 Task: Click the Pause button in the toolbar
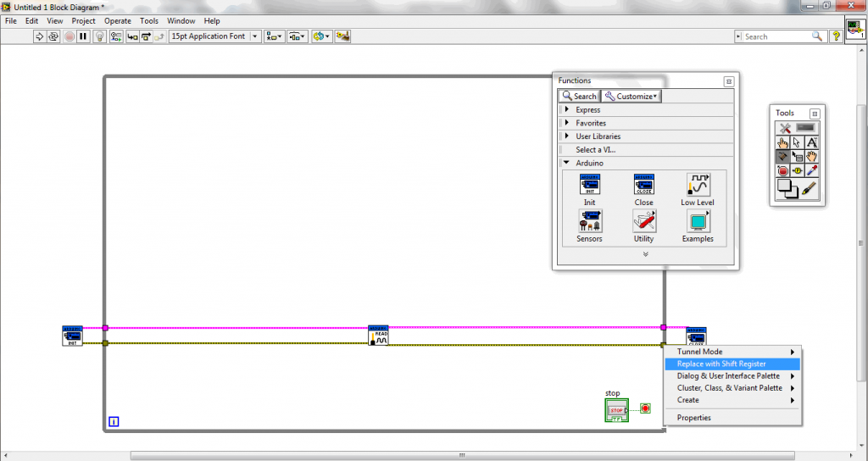click(83, 36)
